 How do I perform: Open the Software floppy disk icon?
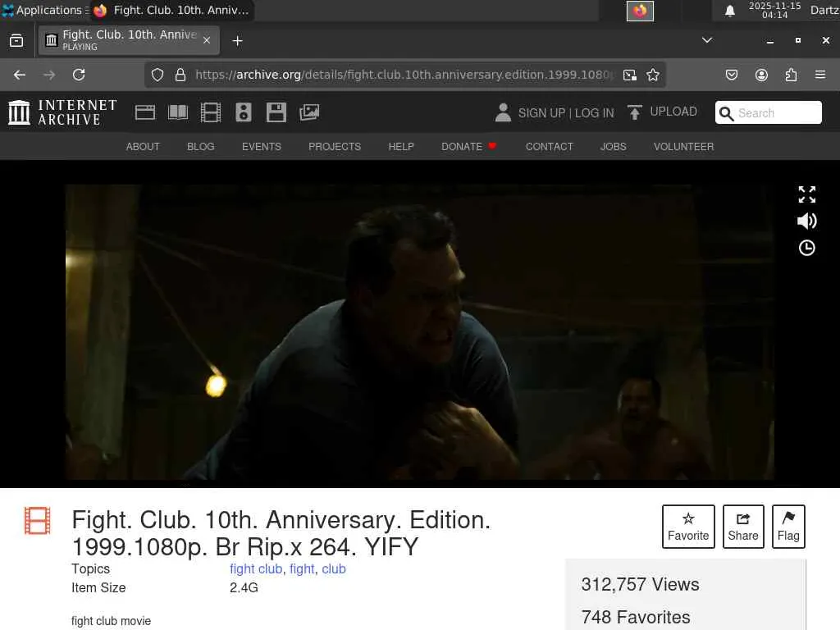point(276,112)
